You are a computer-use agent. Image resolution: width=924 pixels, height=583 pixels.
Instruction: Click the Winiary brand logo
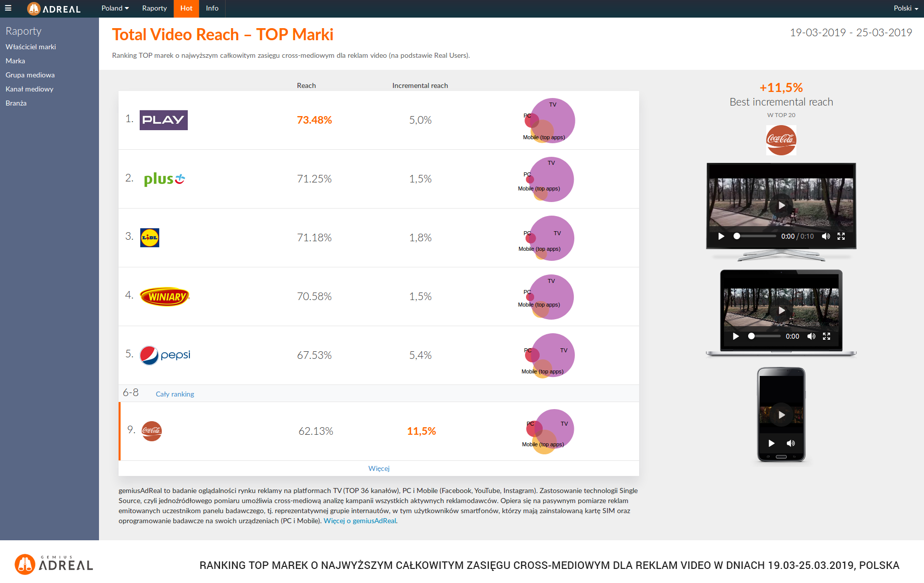165,297
